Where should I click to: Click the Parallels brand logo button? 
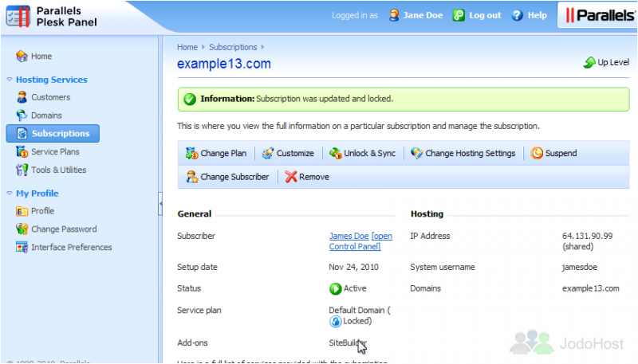click(x=599, y=15)
